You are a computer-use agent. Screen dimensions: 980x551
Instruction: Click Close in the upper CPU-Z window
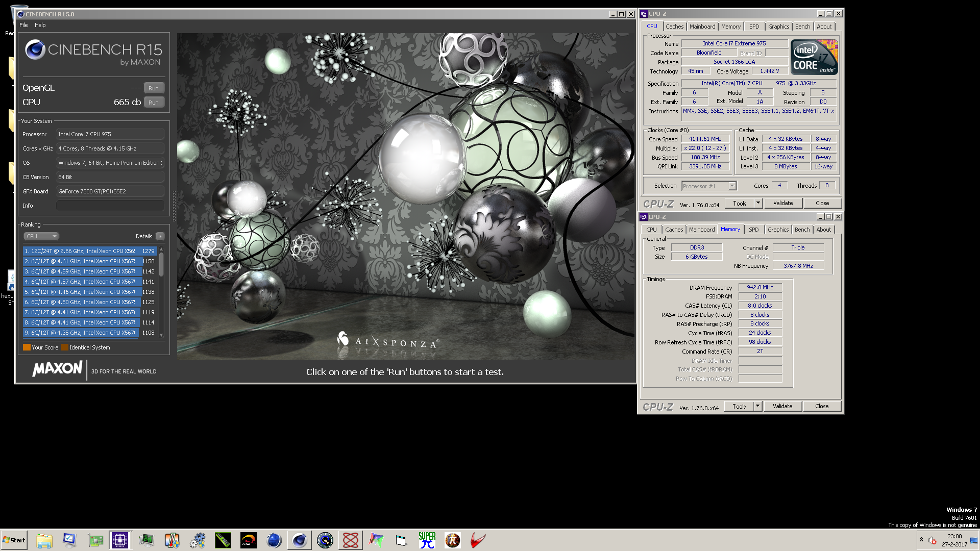(822, 203)
